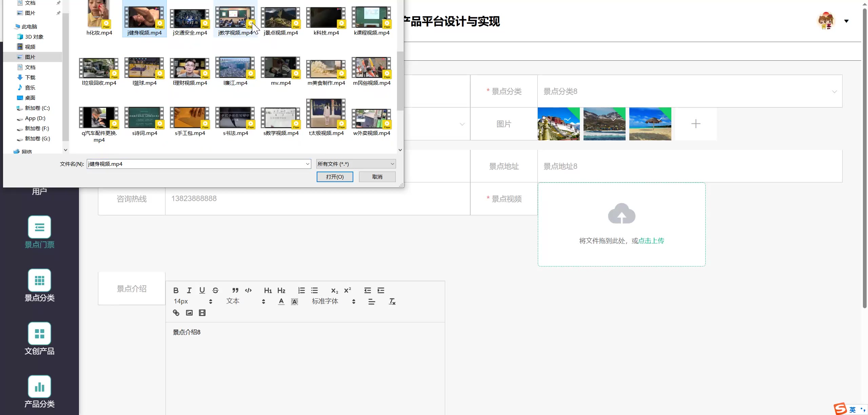The image size is (868, 415).
Task: Insert video via editor toolbar icon
Action: point(202,313)
